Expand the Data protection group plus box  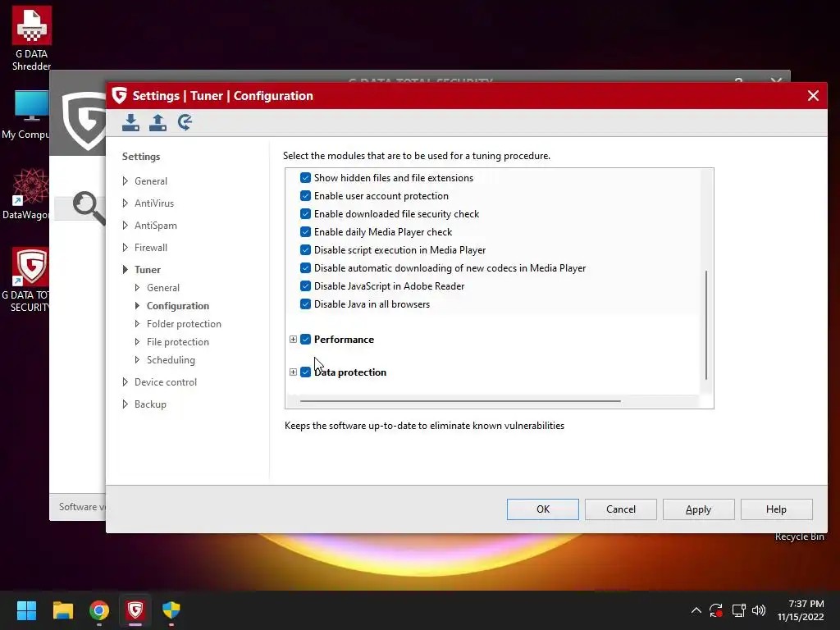(x=293, y=372)
